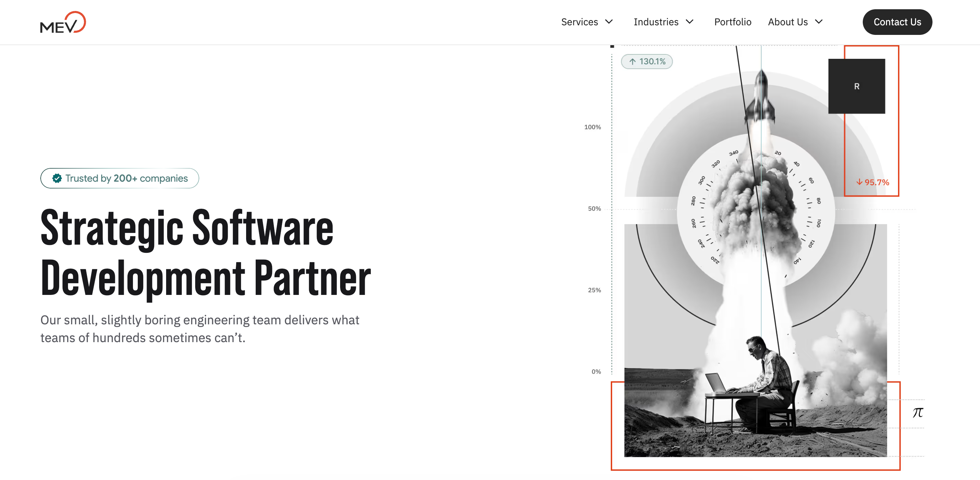Click the Contact Us button
Image resolution: width=980 pixels, height=480 pixels.
[897, 22]
